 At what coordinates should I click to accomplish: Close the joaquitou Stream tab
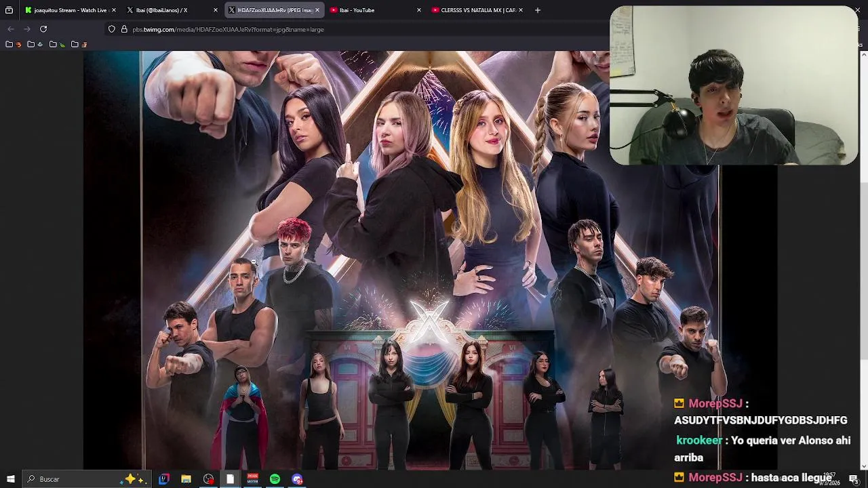tap(113, 10)
